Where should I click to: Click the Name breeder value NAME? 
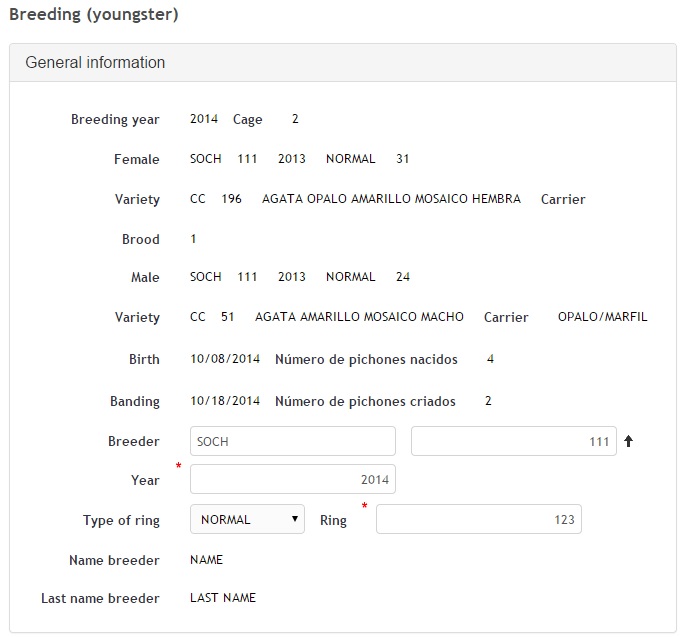click(206, 560)
